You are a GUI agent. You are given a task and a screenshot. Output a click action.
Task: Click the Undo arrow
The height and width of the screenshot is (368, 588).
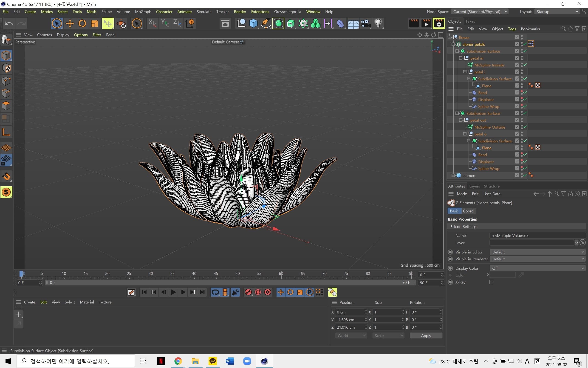[9, 24]
